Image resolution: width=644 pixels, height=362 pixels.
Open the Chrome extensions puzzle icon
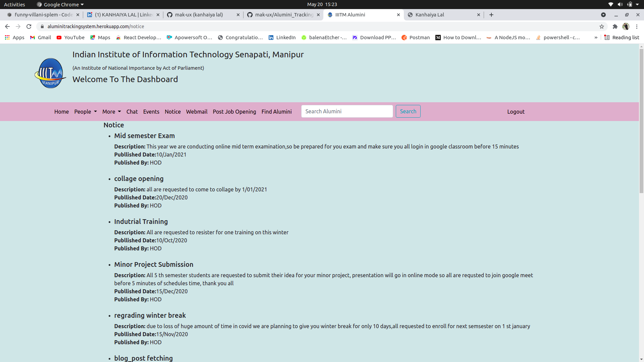pos(615,26)
